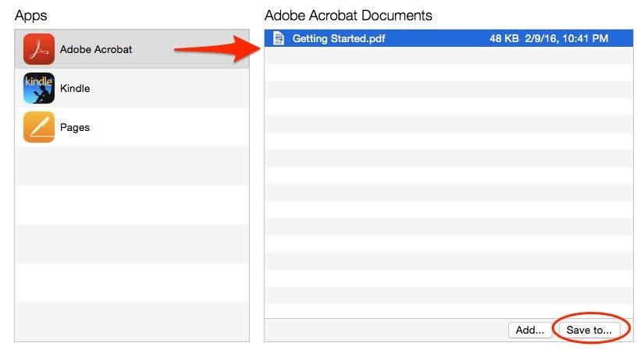
Task: Click the red arrow pointing to documents
Action: (218, 49)
